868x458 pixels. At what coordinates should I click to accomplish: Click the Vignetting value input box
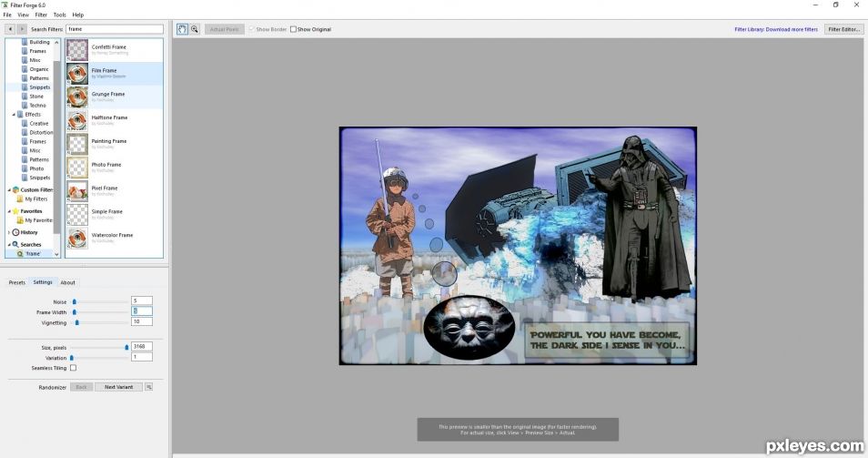142,321
